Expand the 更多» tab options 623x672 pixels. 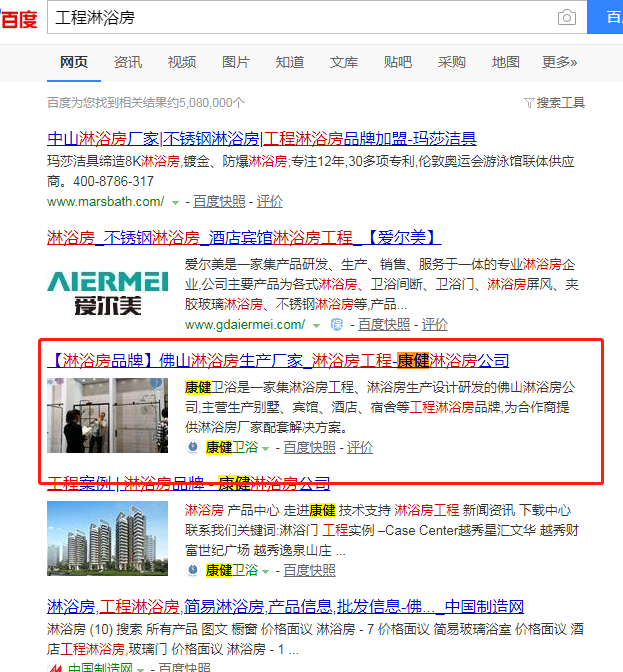click(560, 62)
